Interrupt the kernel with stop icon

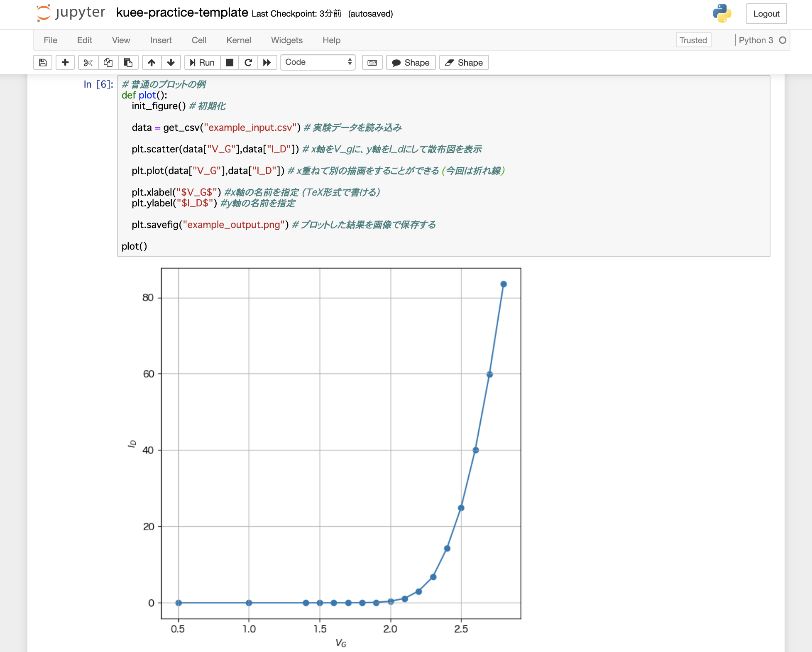pyautogui.click(x=229, y=62)
